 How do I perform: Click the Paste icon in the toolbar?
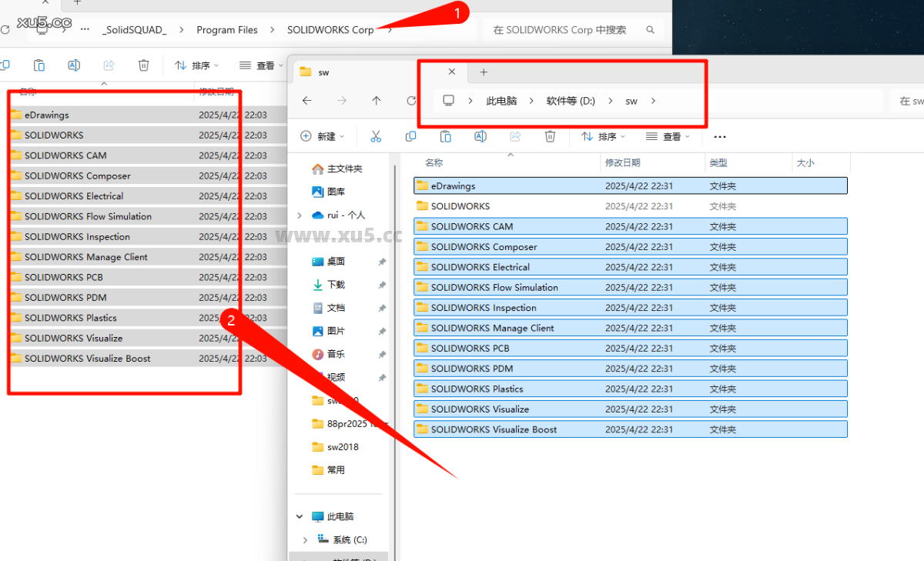click(445, 136)
